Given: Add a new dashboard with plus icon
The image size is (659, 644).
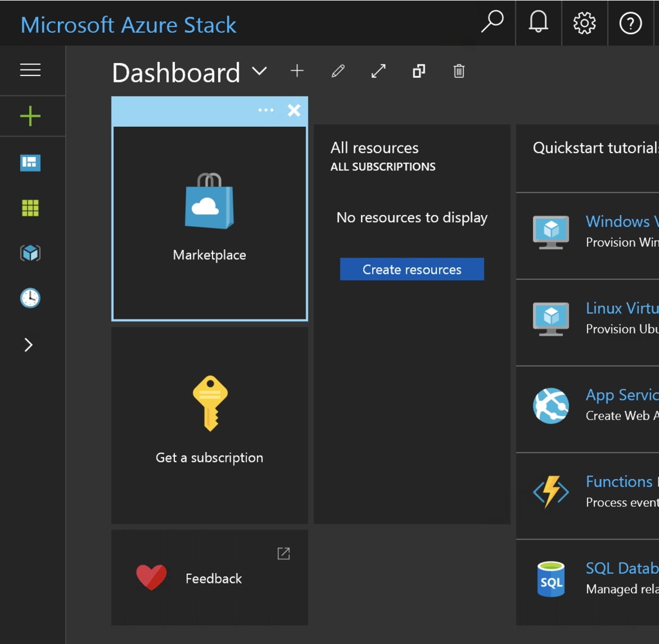Looking at the screenshot, I should click(297, 71).
